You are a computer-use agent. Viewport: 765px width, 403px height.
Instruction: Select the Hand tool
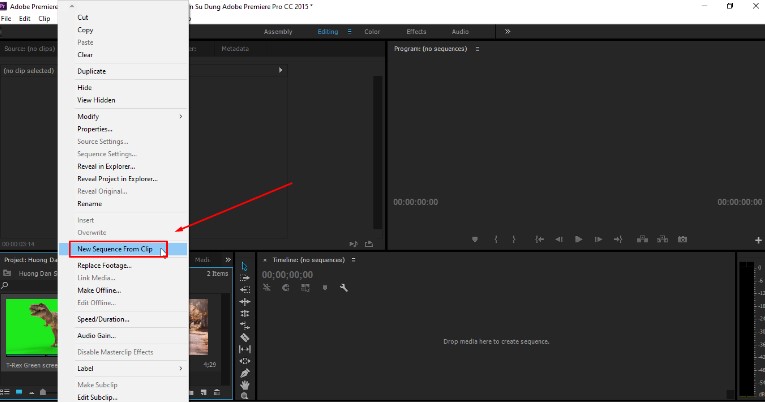tap(245, 384)
